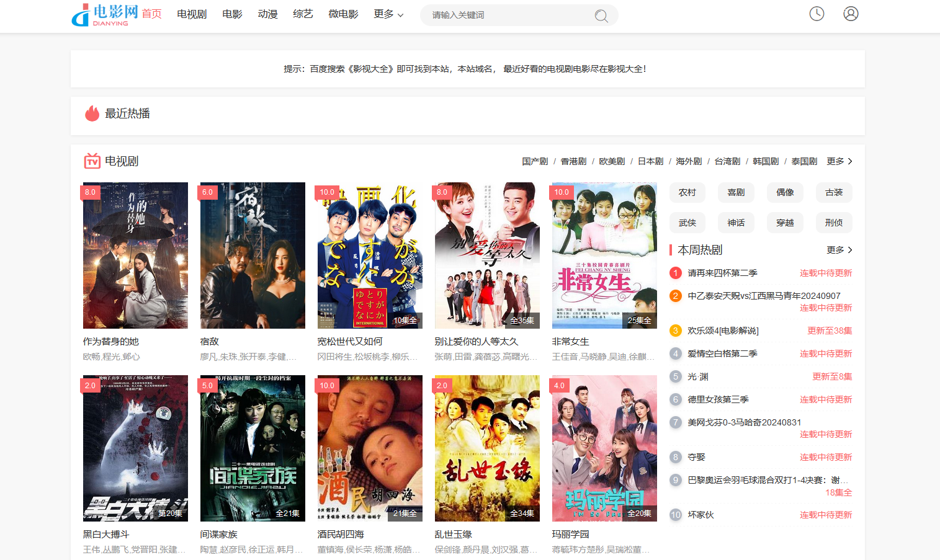The height and width of the screenshot is (560, 940).
Task: Open ranked item 巴黎奥运会羽毛球混合双打1-4决赛
Action: [768, 480]
